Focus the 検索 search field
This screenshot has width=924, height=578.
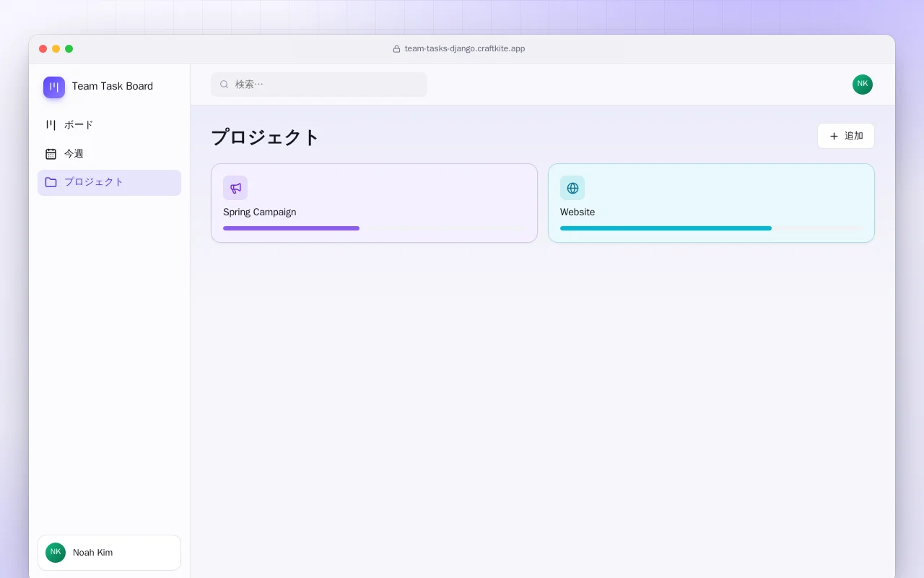coord(319,85)
